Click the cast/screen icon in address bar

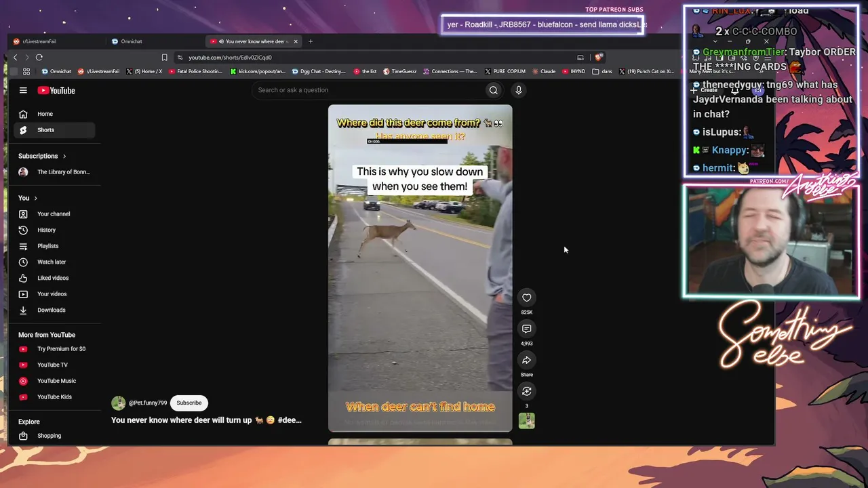580,58
